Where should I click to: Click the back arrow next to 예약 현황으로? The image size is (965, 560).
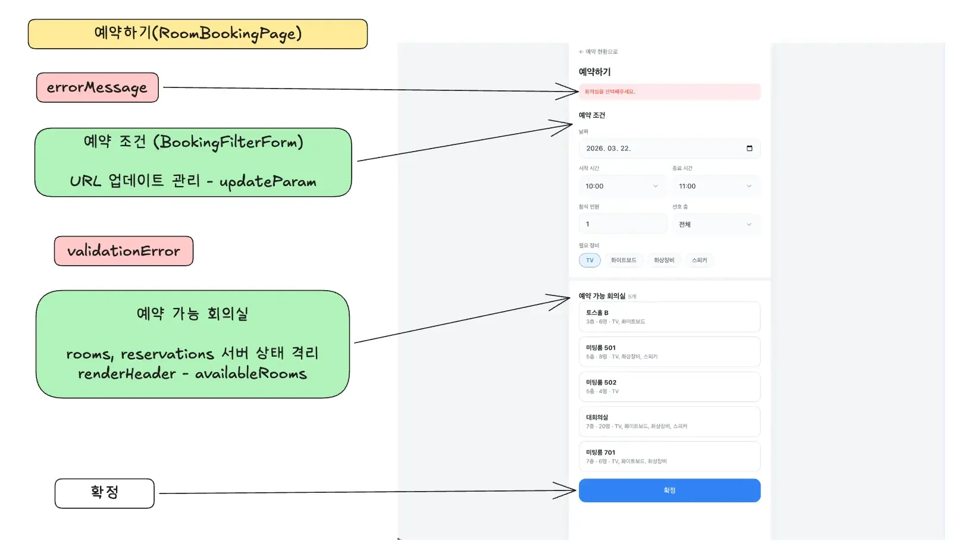pos(581,52)
